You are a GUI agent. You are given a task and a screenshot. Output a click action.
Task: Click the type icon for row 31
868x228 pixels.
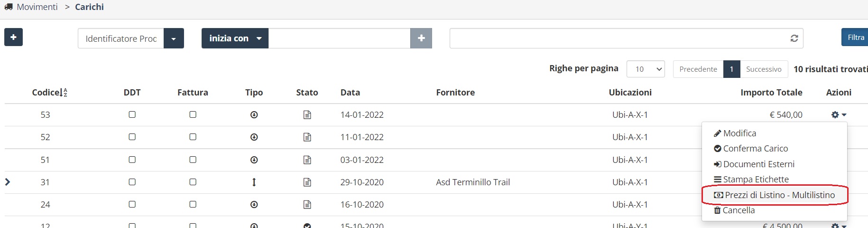click(254, 182)
